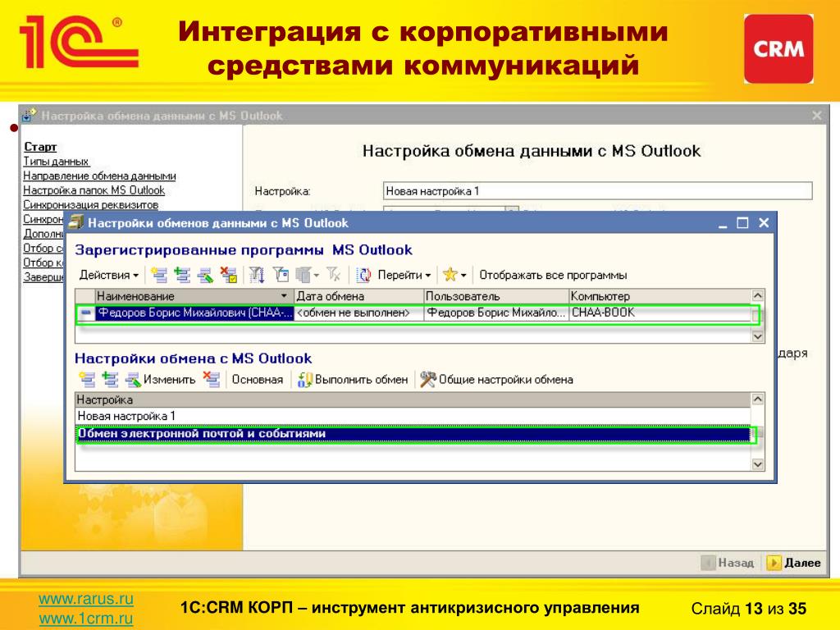This screenshot has height=630, width=840.
Task: Open www.rarus.ru link in footer
Action: [x=86, y=598]
